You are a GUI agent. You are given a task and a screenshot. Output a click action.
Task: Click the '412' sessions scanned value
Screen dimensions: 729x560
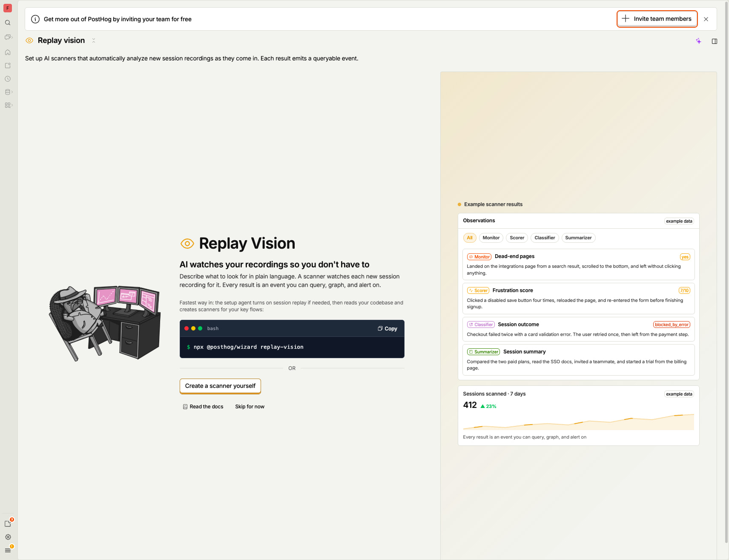pyautogui.click(x=470, y=405)
